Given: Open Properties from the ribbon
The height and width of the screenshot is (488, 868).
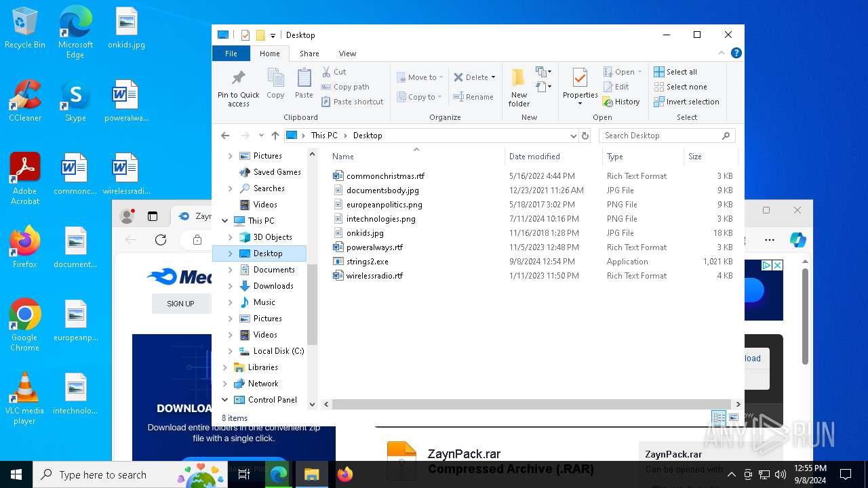Looking at the screenshot, I should [x=580, y=87].
